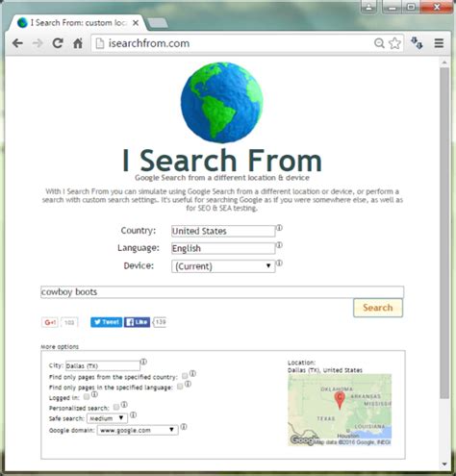Image resolution: width=456 pixels, height=476 pixels.
Task: Click the red map pin marker
Action: coord(340,401)
